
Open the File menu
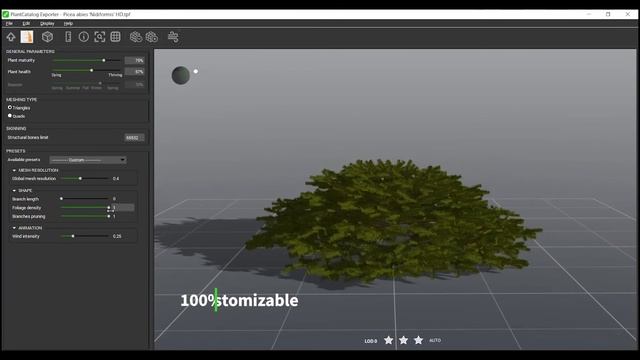9,24
